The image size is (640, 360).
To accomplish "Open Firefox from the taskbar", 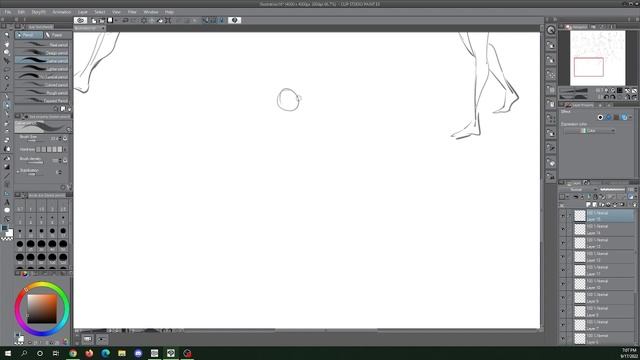I will [x=89, y=353].
